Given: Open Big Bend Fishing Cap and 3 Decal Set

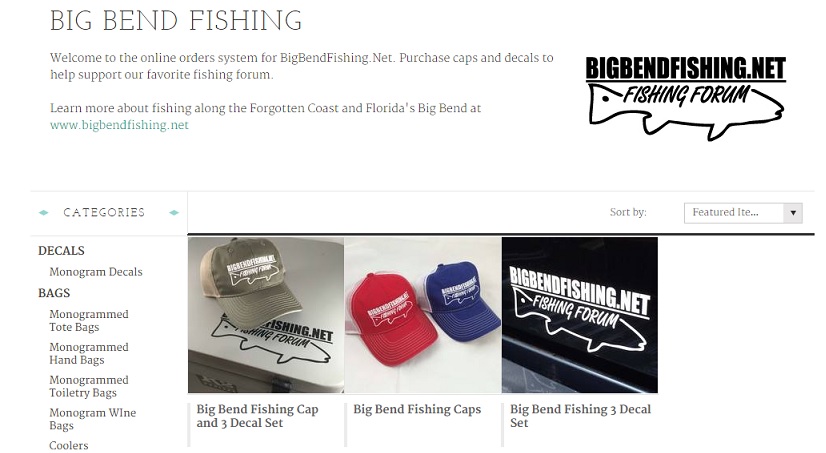Looking at the screenshot, I should [257, 416].
